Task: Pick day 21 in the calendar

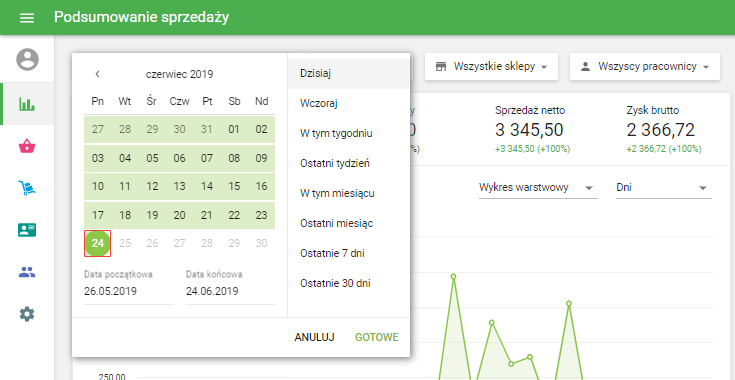Action: click(207, 216)
